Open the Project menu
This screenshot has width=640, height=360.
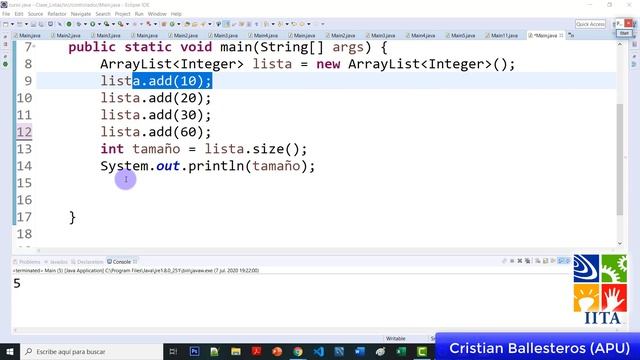(122, 14)
